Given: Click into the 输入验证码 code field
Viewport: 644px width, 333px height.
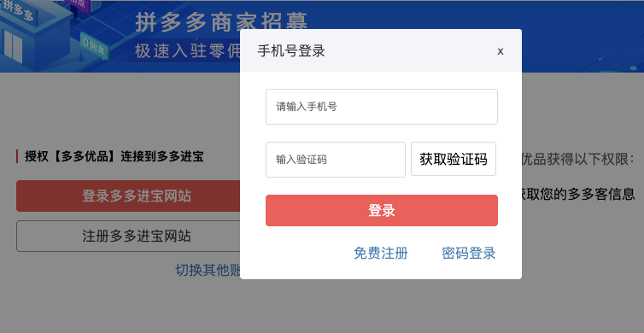Looking at the screenshot, I should click(336, 160).
